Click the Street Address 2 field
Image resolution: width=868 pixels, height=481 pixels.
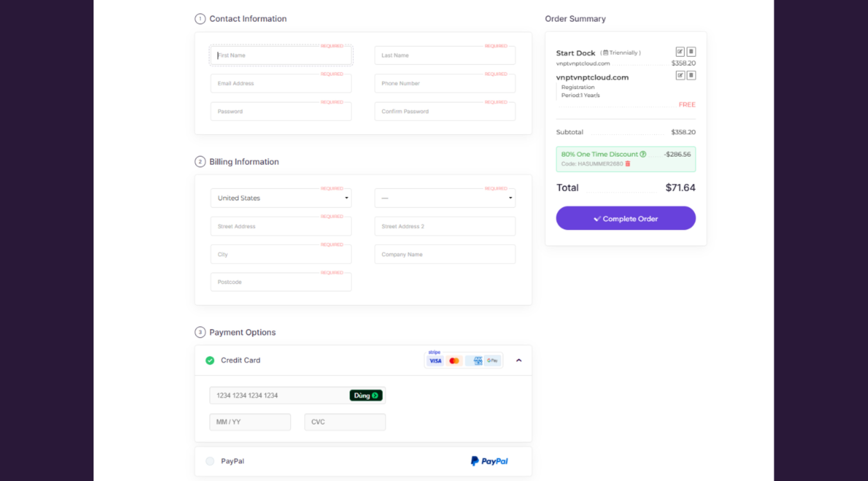click(x=445, y=226)
